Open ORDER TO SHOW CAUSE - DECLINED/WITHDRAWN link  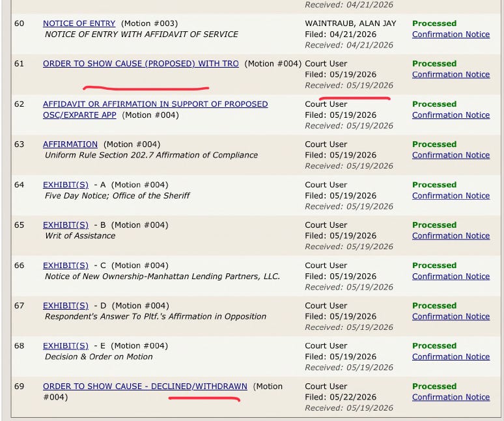(x=145, y=386)
